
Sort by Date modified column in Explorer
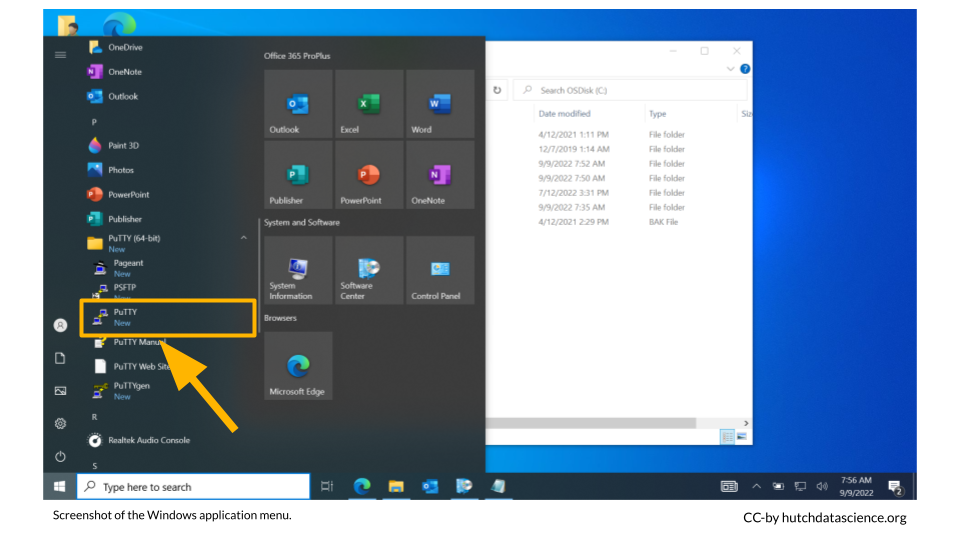(564, 114)
